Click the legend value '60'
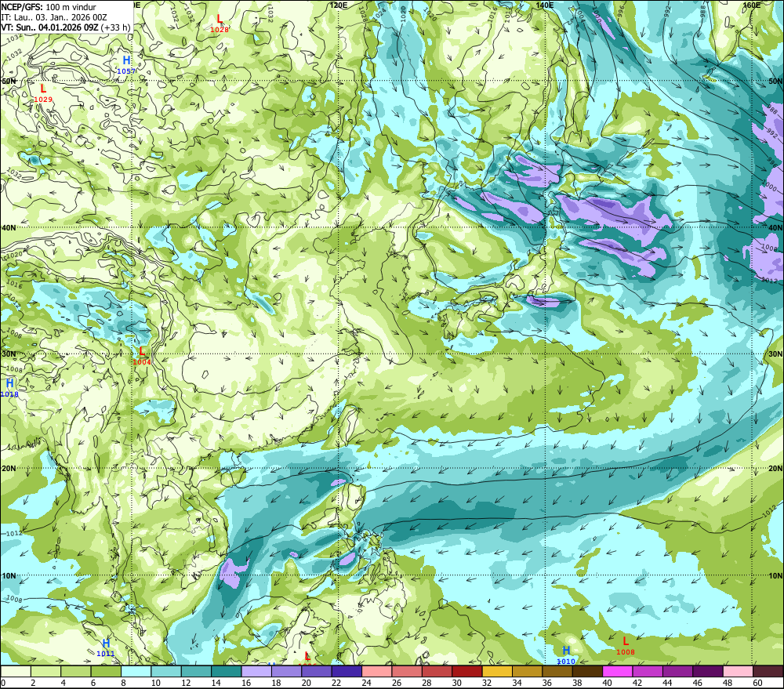 pos(757,683)
